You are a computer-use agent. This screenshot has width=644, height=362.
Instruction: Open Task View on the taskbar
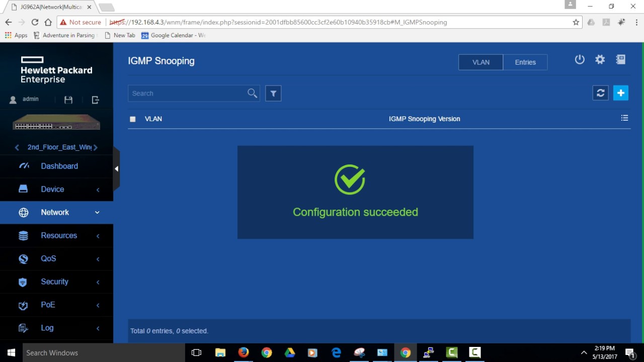(197, 352)
